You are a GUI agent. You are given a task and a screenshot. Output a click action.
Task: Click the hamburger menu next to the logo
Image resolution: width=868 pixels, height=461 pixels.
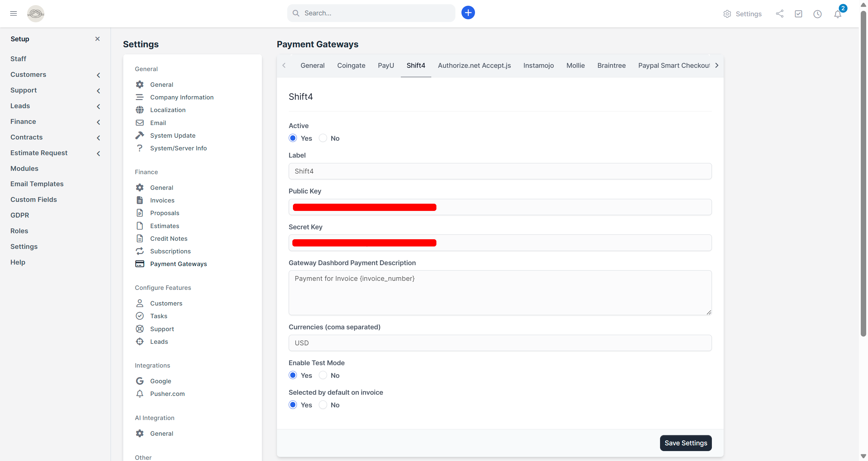[x=14, y=14]
